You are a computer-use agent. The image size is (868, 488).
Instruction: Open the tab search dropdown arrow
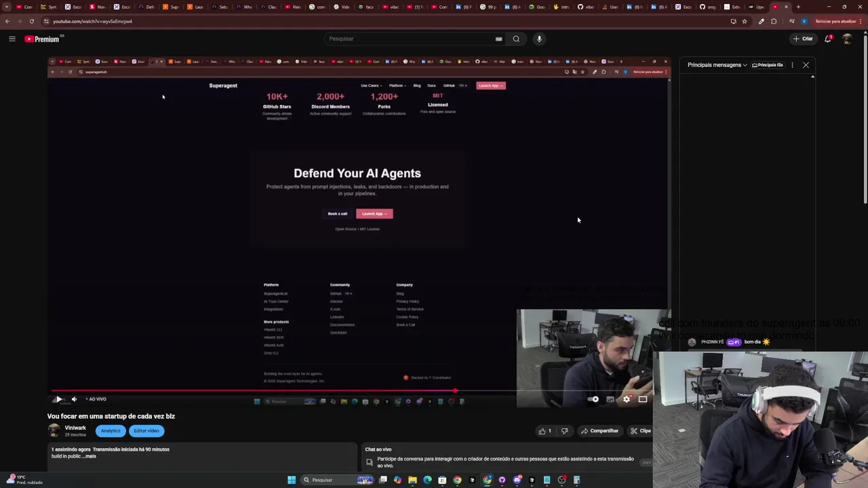click(x=6, y=7)
